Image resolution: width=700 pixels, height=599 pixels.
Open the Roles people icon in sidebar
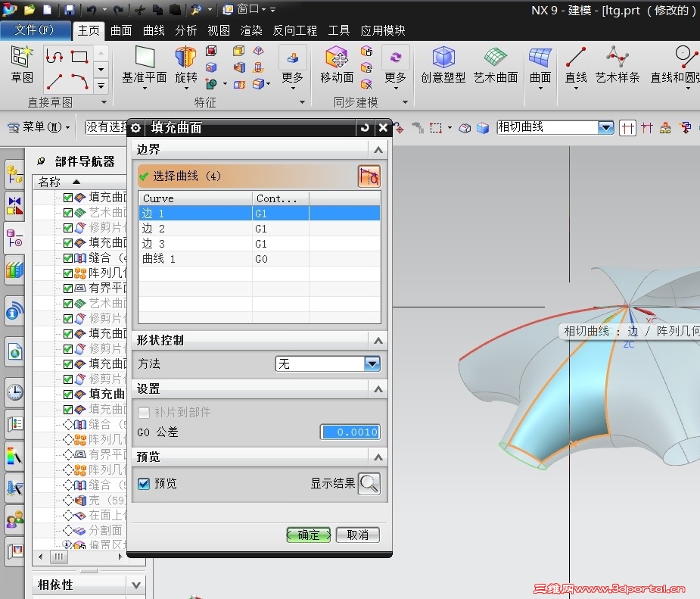(14, 519)
